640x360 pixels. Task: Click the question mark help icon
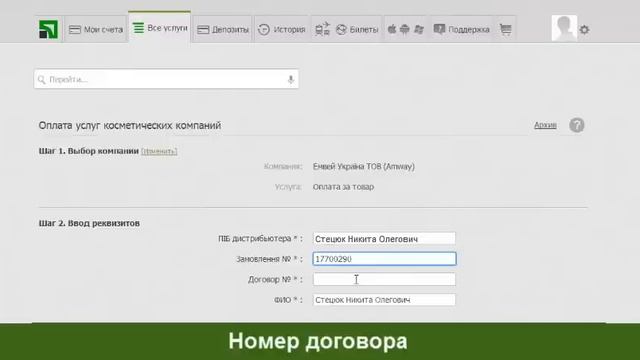point(577,125)
